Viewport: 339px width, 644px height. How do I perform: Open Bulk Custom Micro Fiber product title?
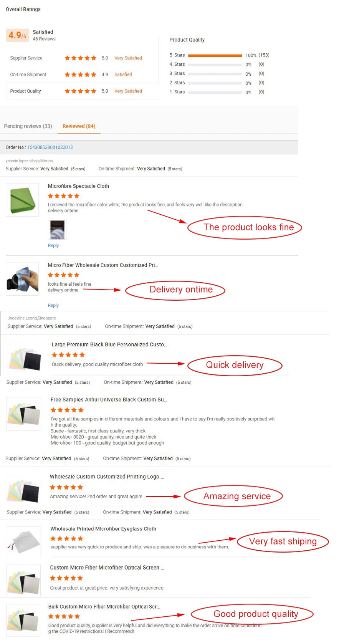(x=104, y=607)
